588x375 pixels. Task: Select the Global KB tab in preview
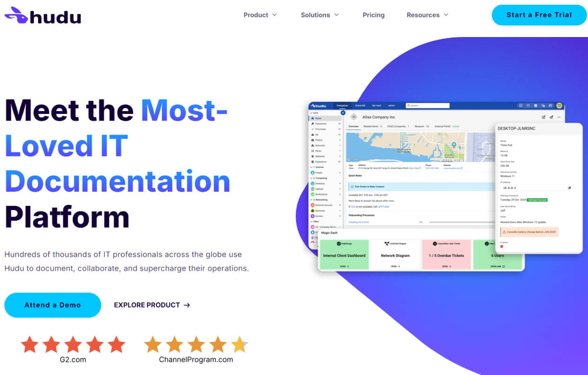point(360,105)
